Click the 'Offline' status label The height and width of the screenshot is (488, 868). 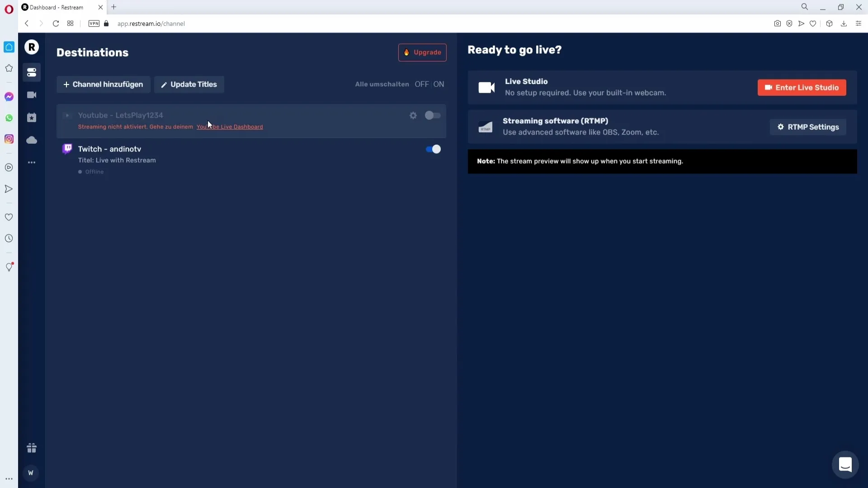[94, 172]
